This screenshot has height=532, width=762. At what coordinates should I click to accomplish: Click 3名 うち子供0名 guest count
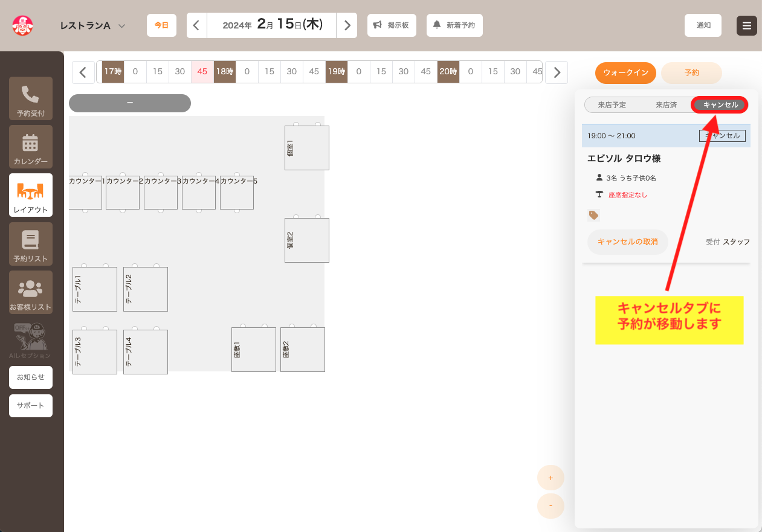pos(632,178)
